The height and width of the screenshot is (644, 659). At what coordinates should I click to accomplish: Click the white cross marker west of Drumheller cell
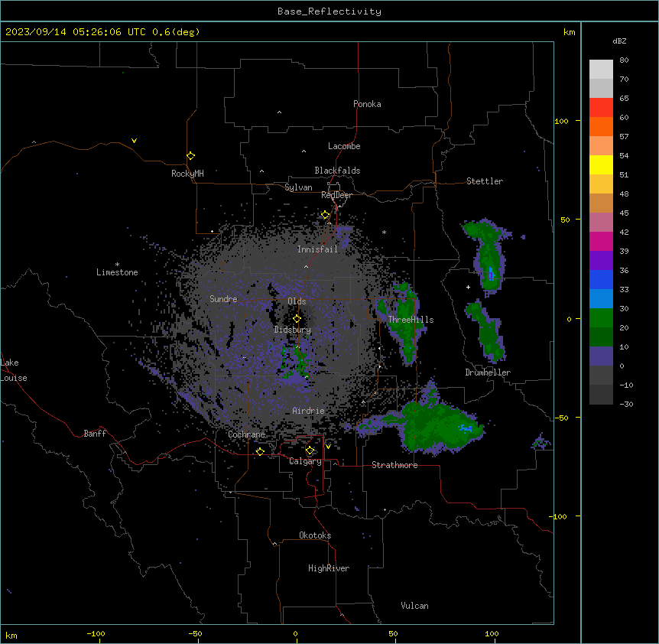pyautogui.click(x=468, y=287)
